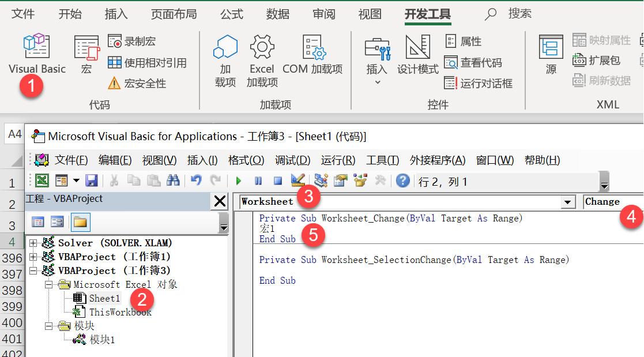Open the VBA 运行(R) menu

coord(338,160)
